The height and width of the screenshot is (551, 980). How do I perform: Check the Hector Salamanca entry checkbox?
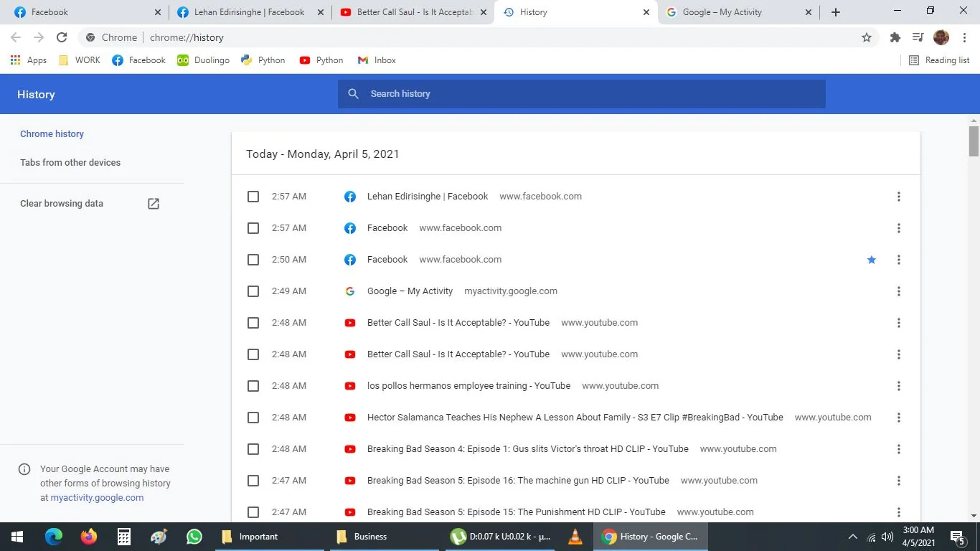[253, 418]
